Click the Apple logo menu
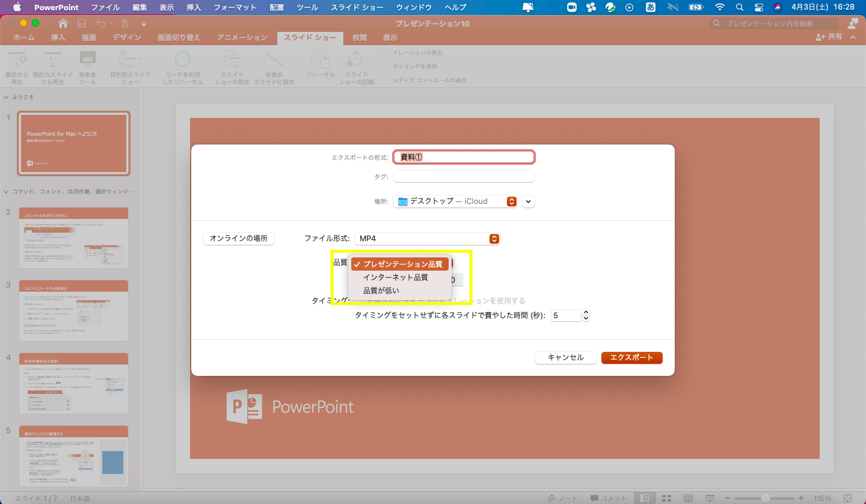Viewport: 866px width, 504px height. click(x=16, y=7)
